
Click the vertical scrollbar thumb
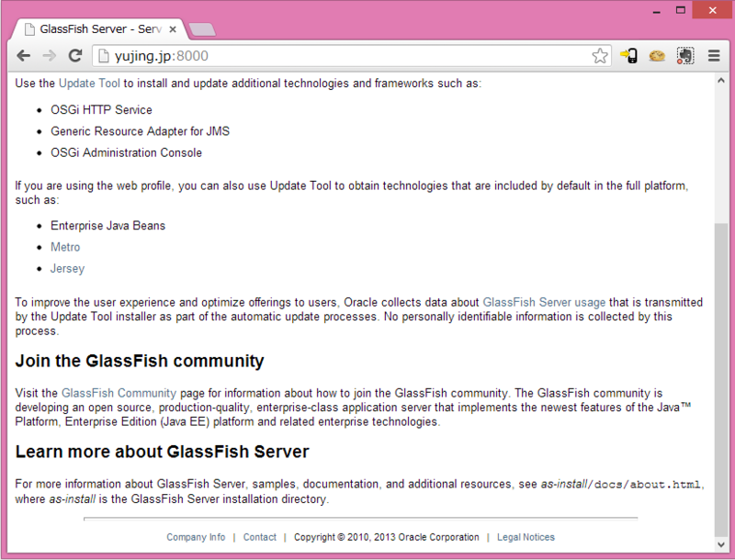point(721,380)
